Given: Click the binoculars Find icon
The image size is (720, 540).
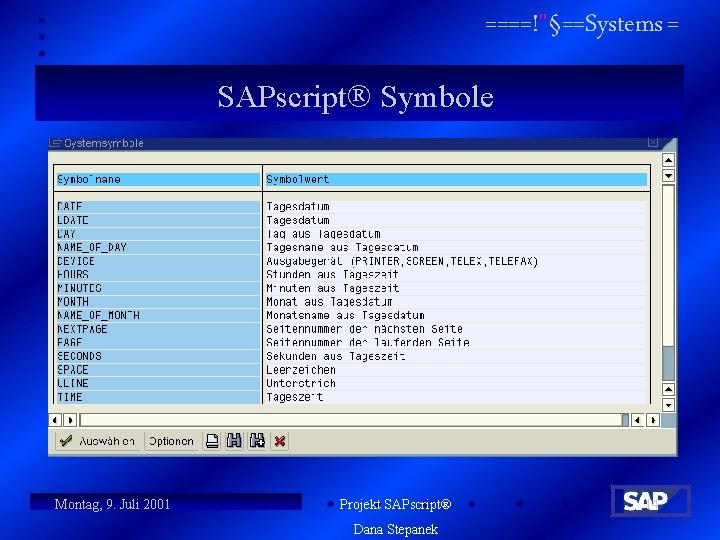Looking at the screenshot, I should pyautogui.click(x=234, y=441).
